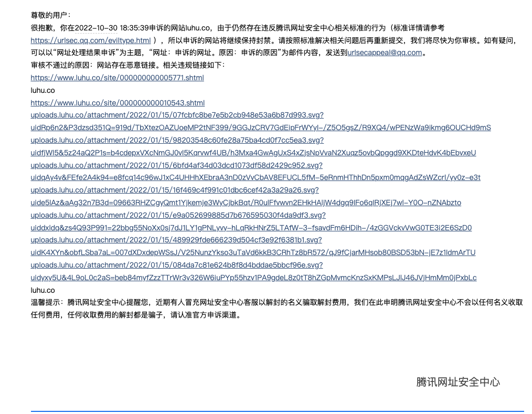This screenshot has height=414, width=532.
Task: Click the link line starting uidK4XYn&obfLSba7aL
Action: (253, 252)
